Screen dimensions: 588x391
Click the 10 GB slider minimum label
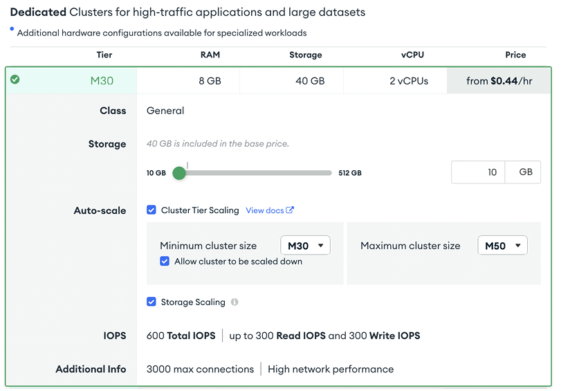pyautogui.click(x=156, y=173)
